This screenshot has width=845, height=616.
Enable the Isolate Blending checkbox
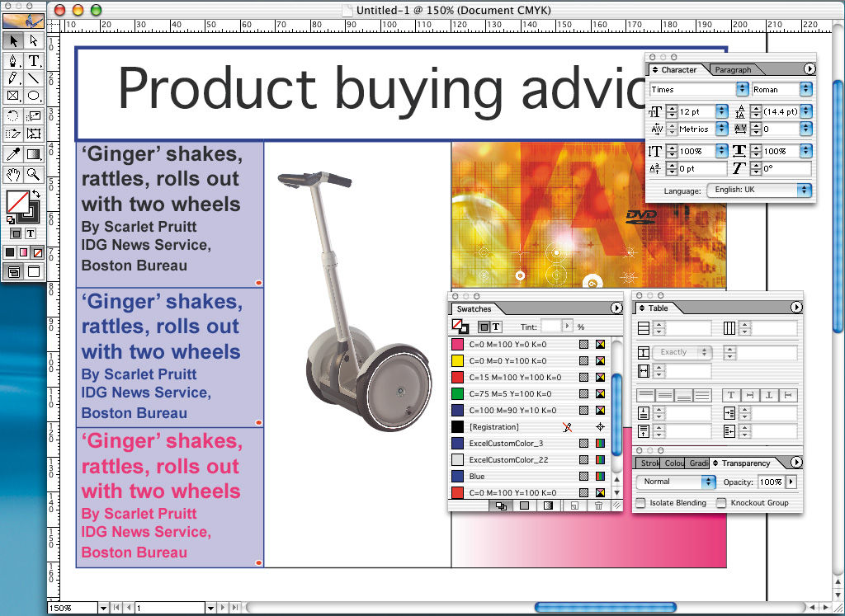tap(641, 503)
